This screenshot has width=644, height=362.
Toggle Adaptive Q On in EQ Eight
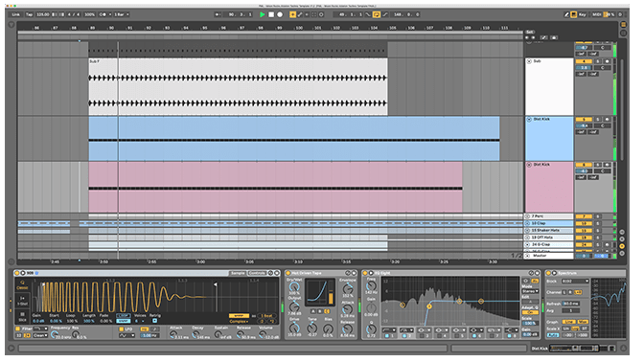pos(530,312)
